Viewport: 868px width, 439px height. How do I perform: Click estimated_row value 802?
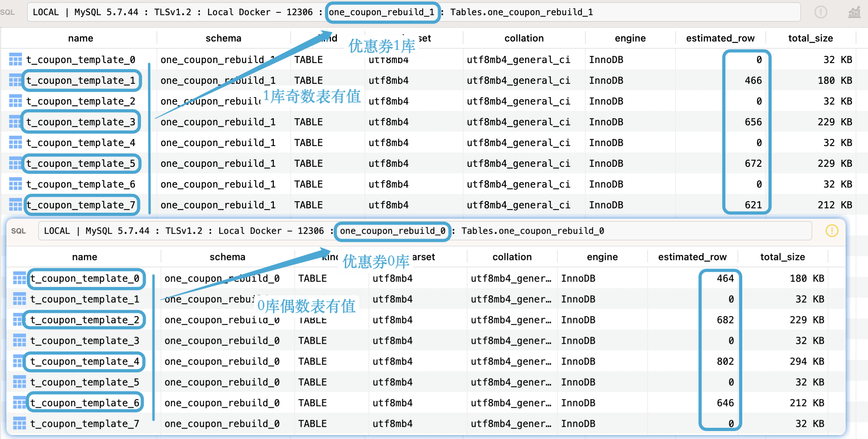(x=725, y=362)
